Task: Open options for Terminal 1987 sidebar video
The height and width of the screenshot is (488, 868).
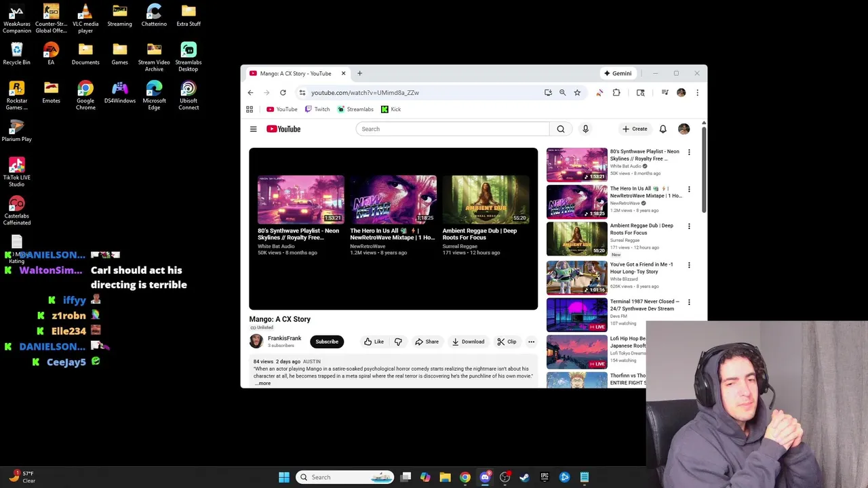Action: [689, 302]
